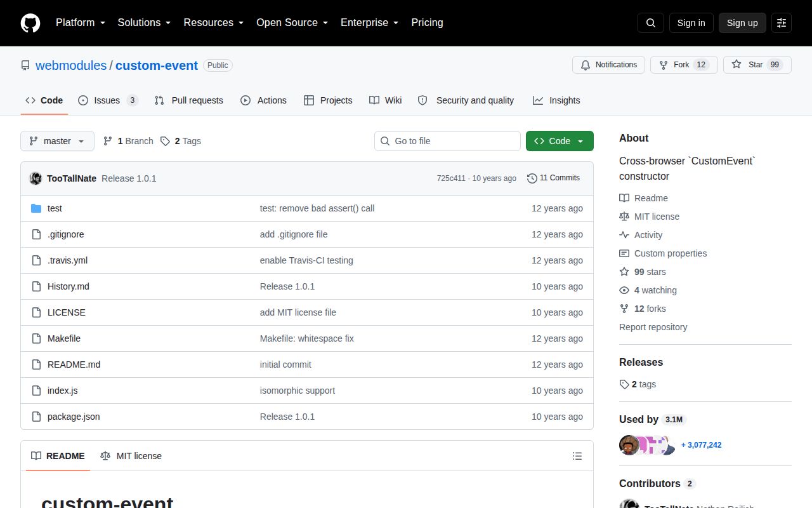Switch to the Issues tab
The image size is (812, 508).
coord(108,100)
